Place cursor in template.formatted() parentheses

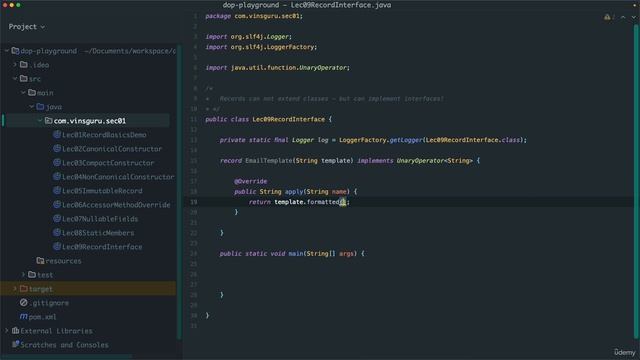[343, 202]
